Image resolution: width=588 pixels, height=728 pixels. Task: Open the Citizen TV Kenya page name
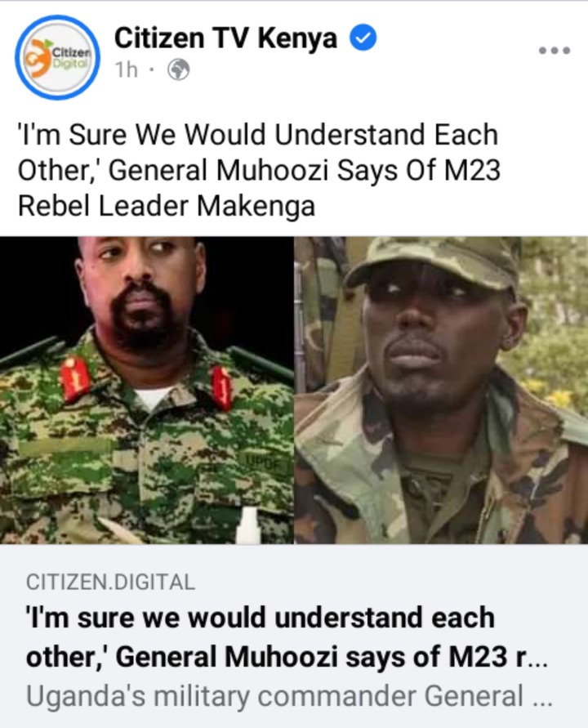pyautogui.click(x=225, y=38)
